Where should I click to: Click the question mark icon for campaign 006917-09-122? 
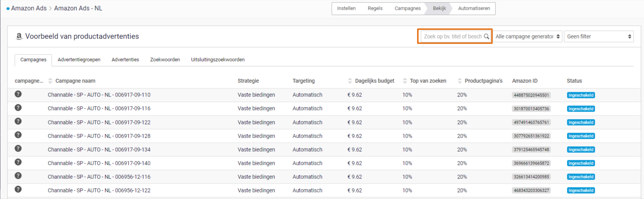tap(18, 121)
